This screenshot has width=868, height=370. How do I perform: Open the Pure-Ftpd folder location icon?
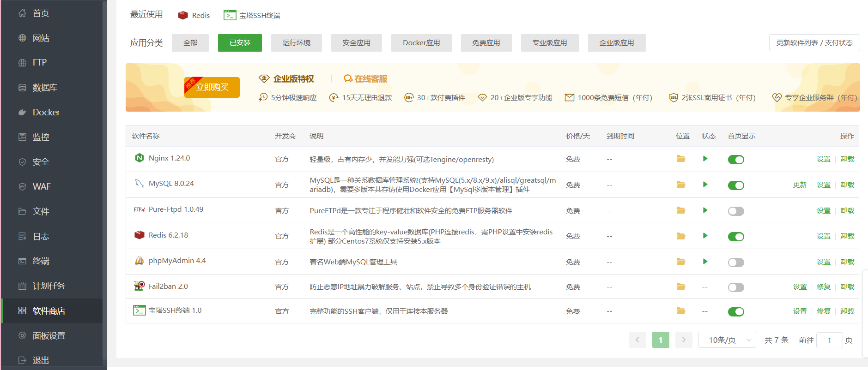click(x=681, y=210)
